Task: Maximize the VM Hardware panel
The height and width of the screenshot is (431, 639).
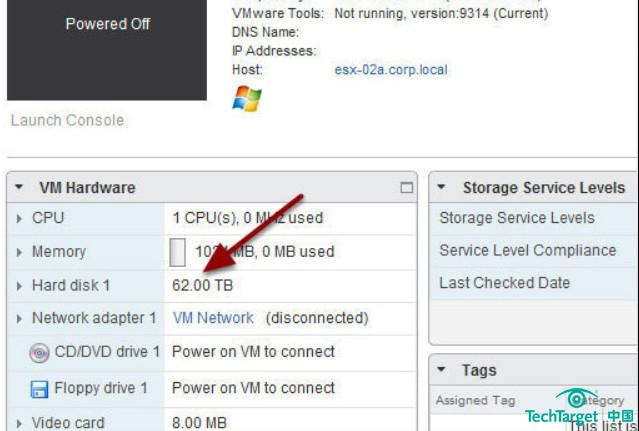Action: click(406, 188)
